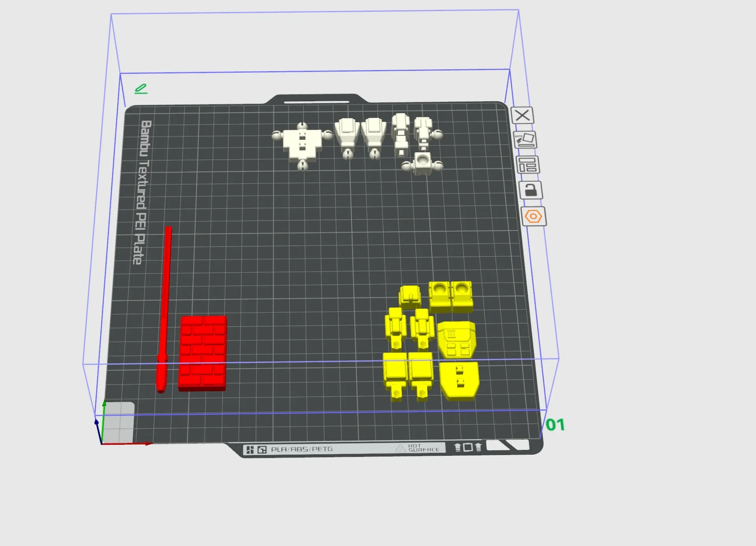Screen dimensions: 756x546
Task: Click the auto-orient plate icon
Action: click(525, 140)
